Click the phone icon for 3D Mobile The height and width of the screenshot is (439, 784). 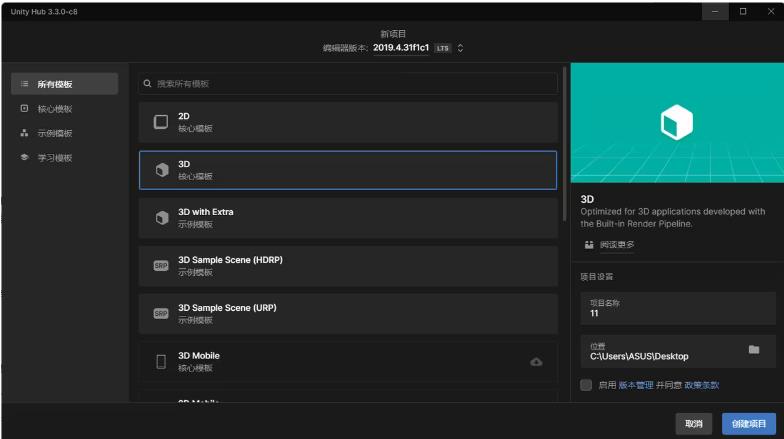(x=161, y=362)
